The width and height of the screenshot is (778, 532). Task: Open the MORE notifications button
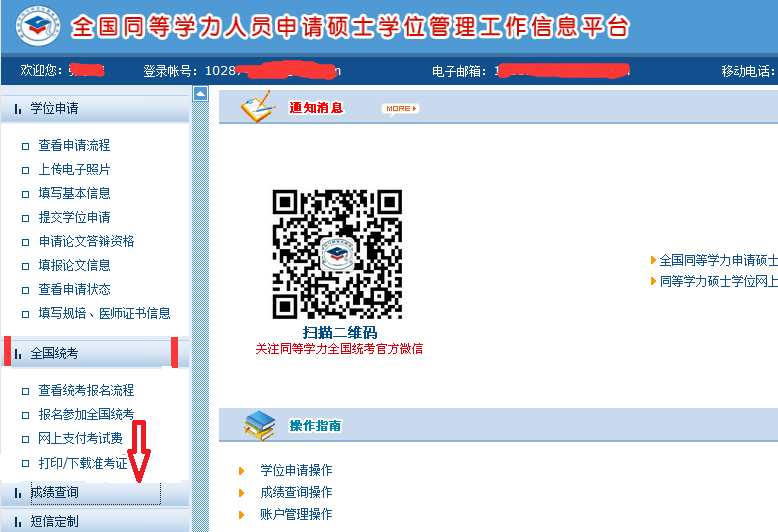pyautogui.click(x=400, y=109)
